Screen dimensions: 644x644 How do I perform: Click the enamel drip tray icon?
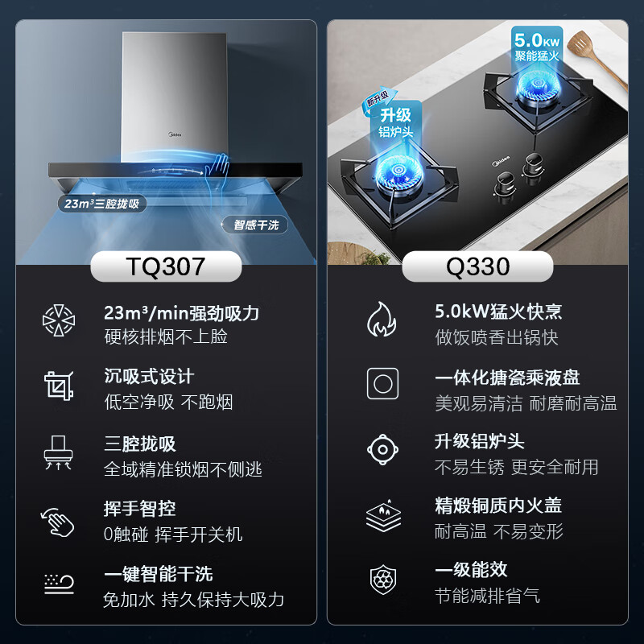pyautogui.click(x=383, y=383)
